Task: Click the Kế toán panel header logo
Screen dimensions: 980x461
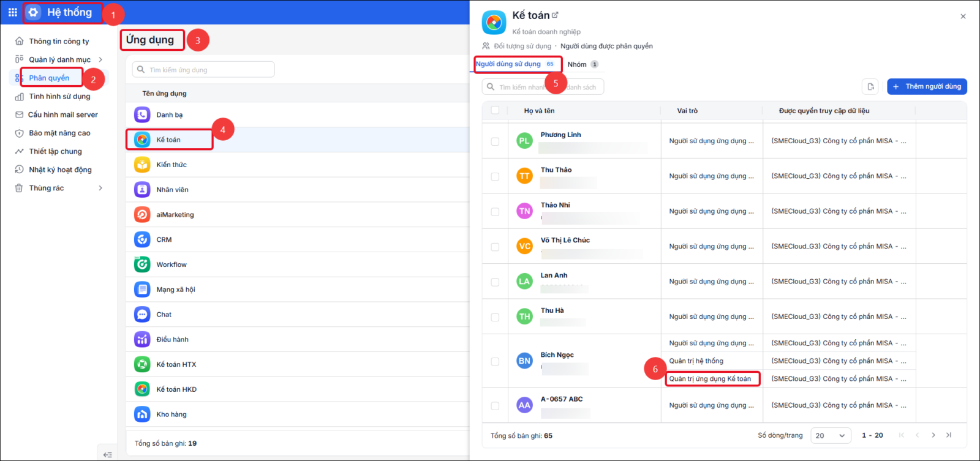Action: [494, 23]
